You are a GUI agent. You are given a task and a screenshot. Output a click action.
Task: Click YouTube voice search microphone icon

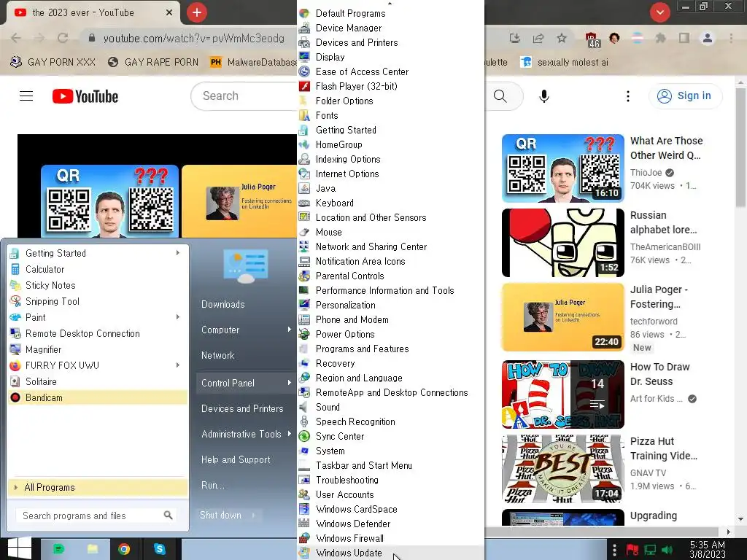(543, 96)
